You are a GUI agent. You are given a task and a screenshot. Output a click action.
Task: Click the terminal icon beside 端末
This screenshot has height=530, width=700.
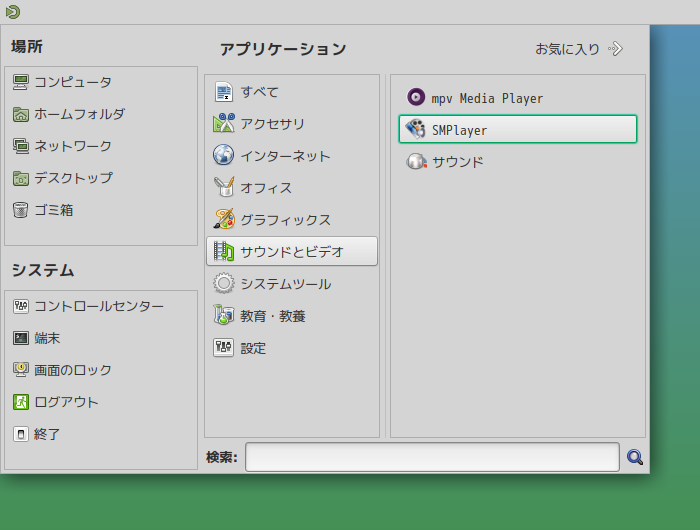[21, 338]
